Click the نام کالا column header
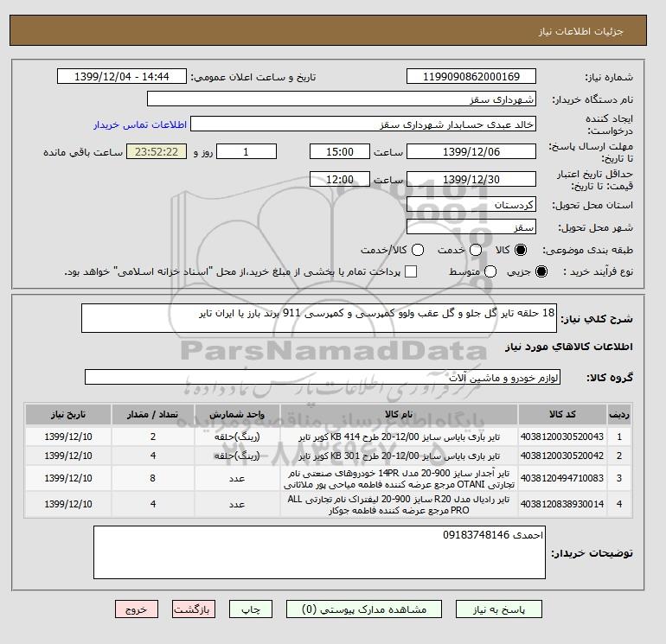The image size is (666, 644). pos(399,414)
